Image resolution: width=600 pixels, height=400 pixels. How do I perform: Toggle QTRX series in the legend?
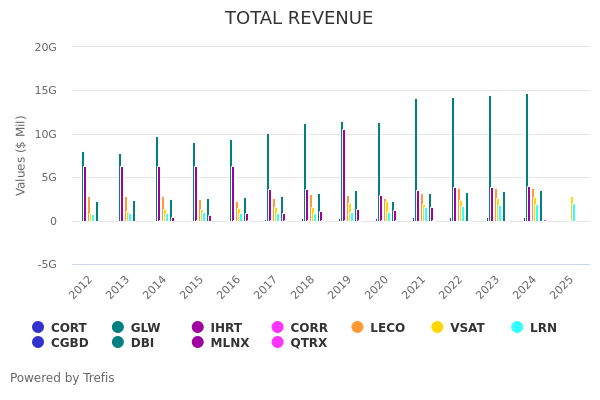[299, 343]
